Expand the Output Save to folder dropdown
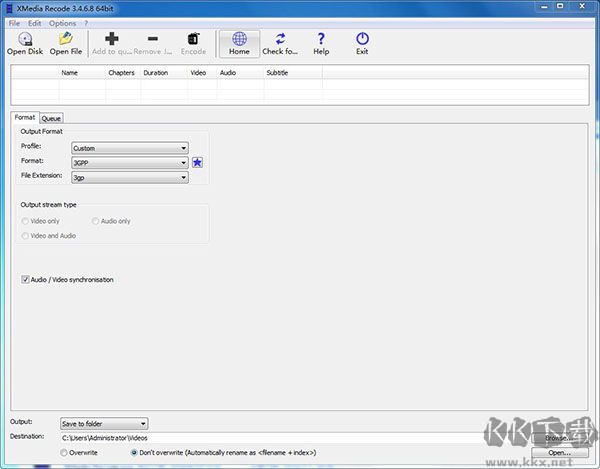Viewport: 600px width, 469px height. pos(104,423)
